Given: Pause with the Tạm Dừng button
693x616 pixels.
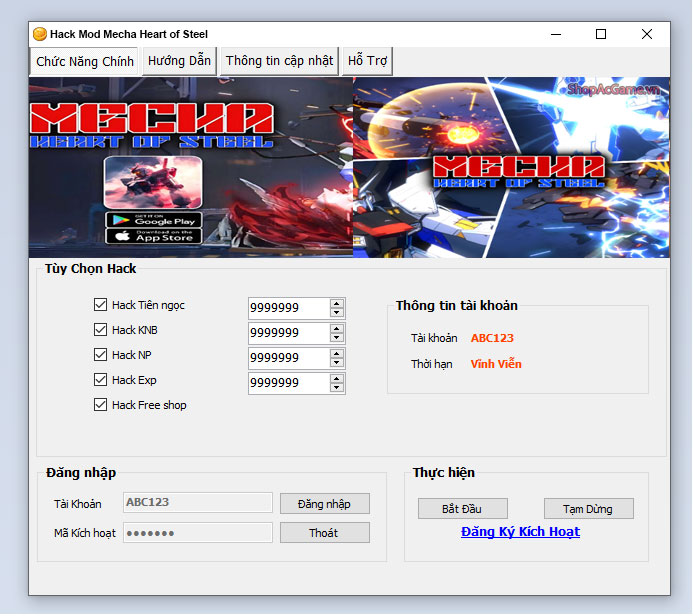Looking at the screenshot, I should tap(589, 509).
